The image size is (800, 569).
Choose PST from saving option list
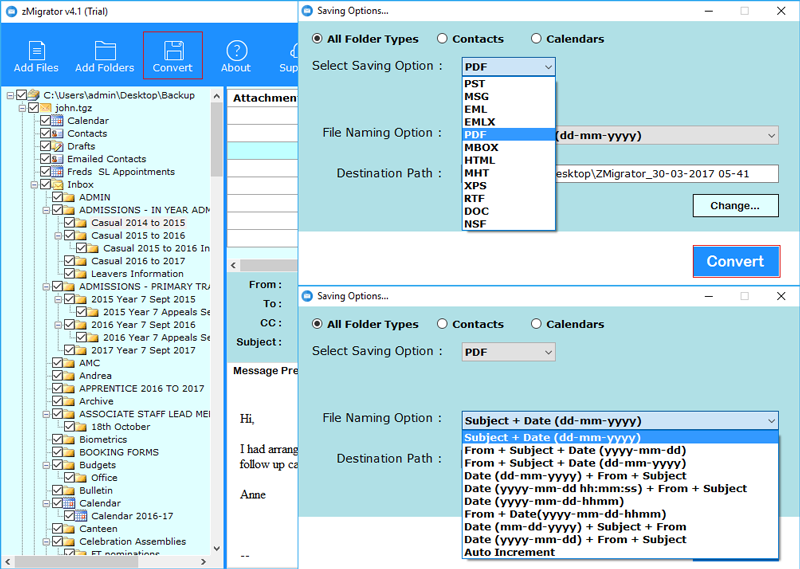[508, 84]
